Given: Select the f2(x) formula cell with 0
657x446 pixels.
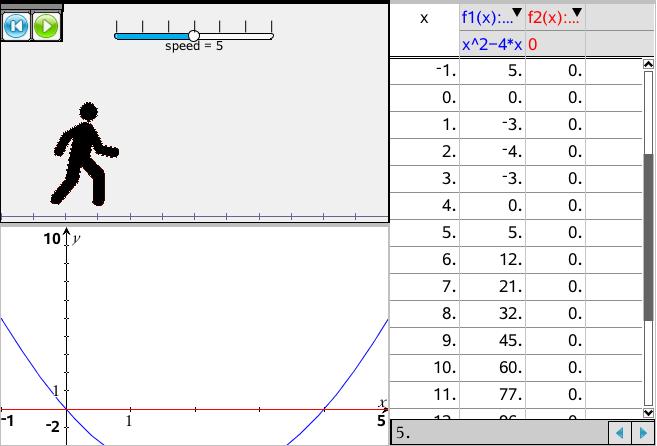Looking at the screenshot, I should click(x=555, y=44).
